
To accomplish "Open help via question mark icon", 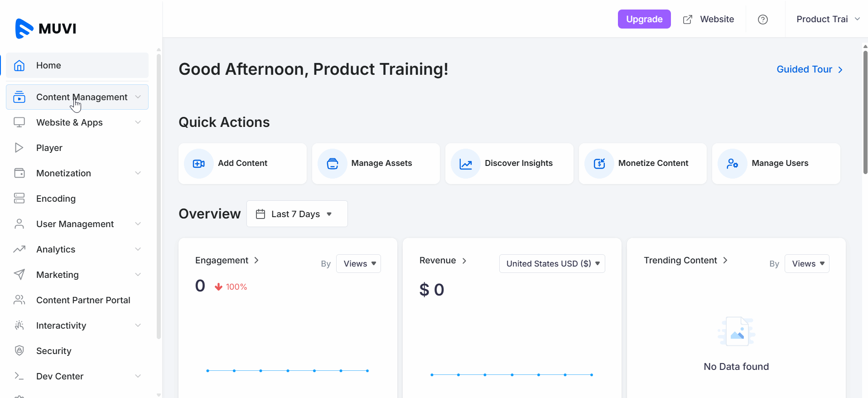I will 762,19.
